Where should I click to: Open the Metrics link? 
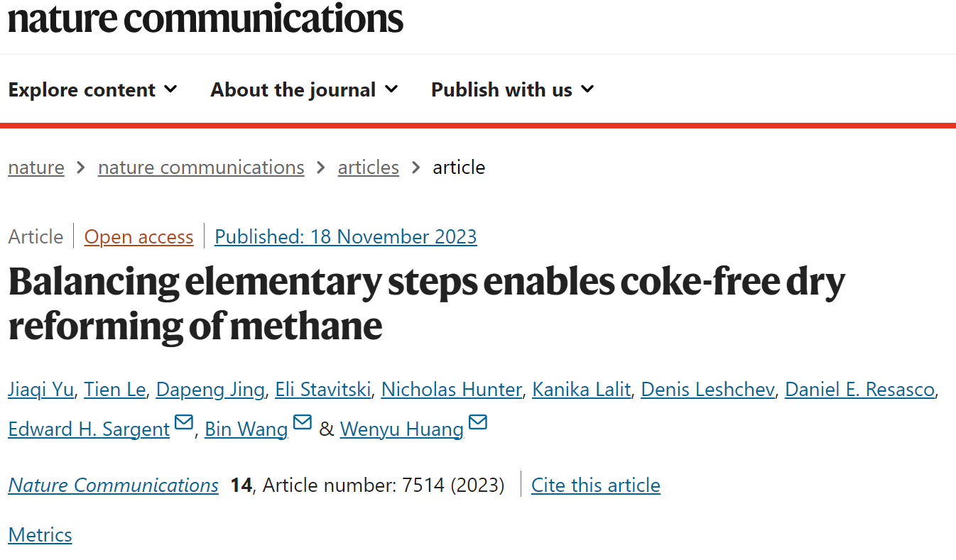[x=40, y=534]
